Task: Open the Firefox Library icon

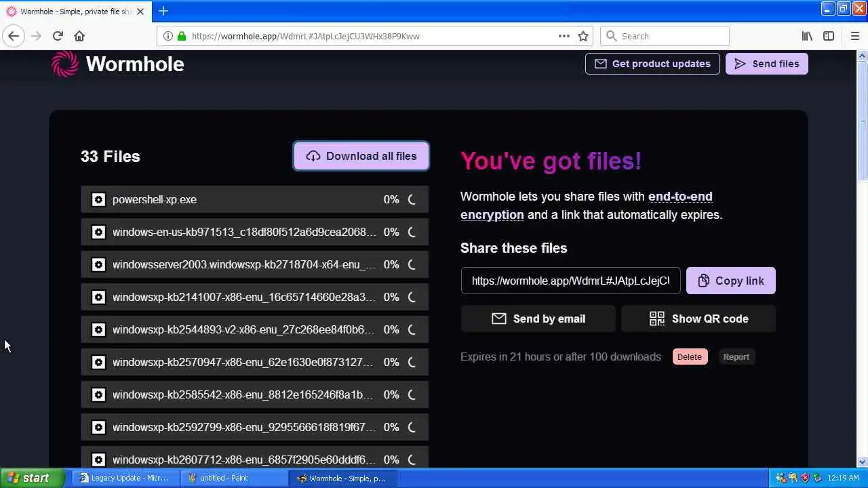Action: (x=807, y=36)
